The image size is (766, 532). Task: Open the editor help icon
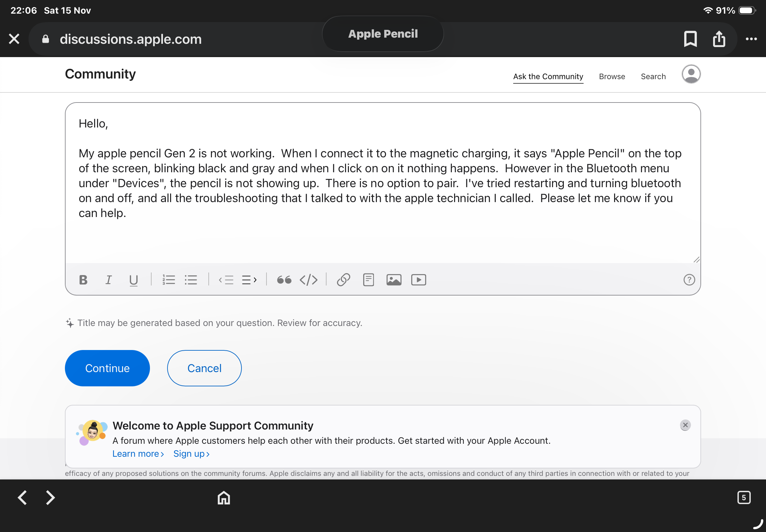point(689,280)
